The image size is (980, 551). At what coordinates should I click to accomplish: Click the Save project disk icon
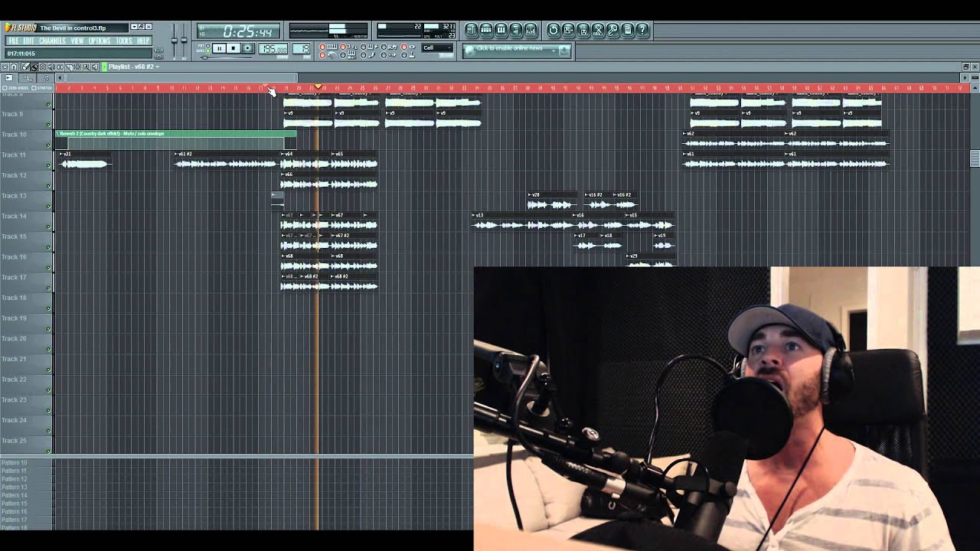[568, 30]
